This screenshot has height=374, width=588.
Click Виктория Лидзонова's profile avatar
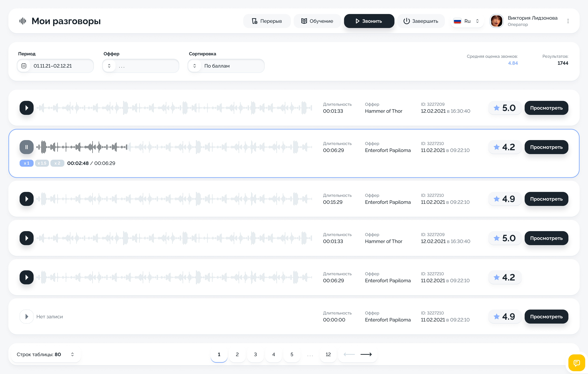click(x=496, y=21)
